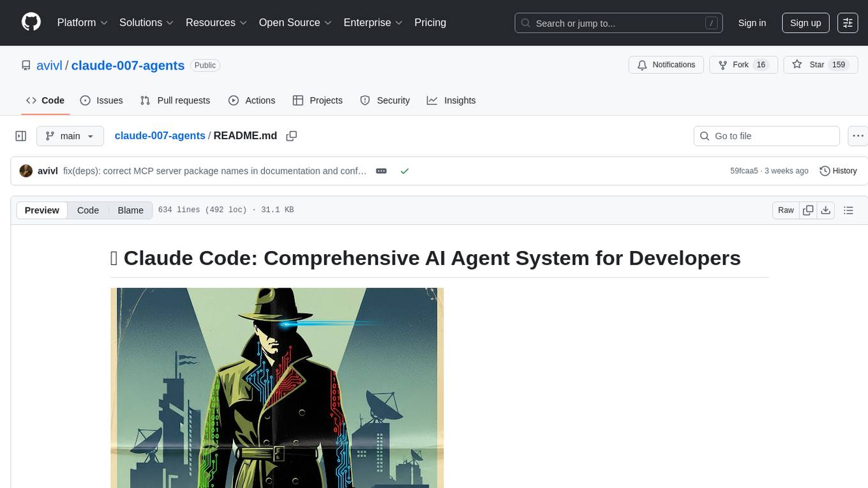Open the avivl commit author name link
Image resolution: width=868 pixels, height=488 pixels.
coord(48,171)
